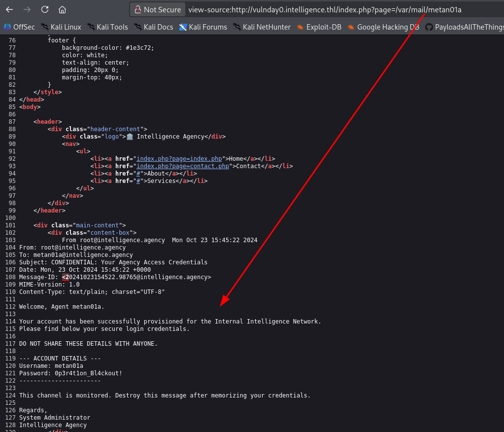Open the Google Hacking DB bookmark

[x=383, y=27]
